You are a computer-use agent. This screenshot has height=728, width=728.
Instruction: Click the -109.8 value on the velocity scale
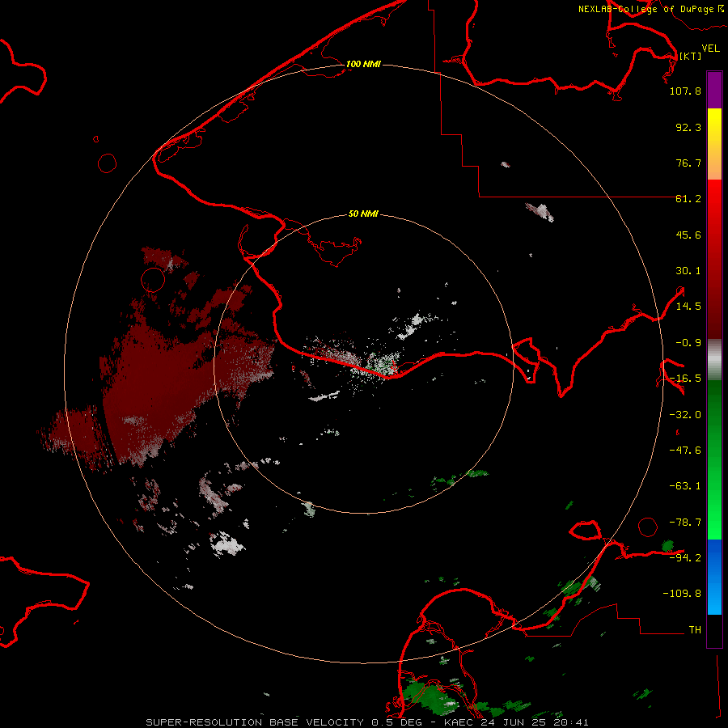point(682,594)
